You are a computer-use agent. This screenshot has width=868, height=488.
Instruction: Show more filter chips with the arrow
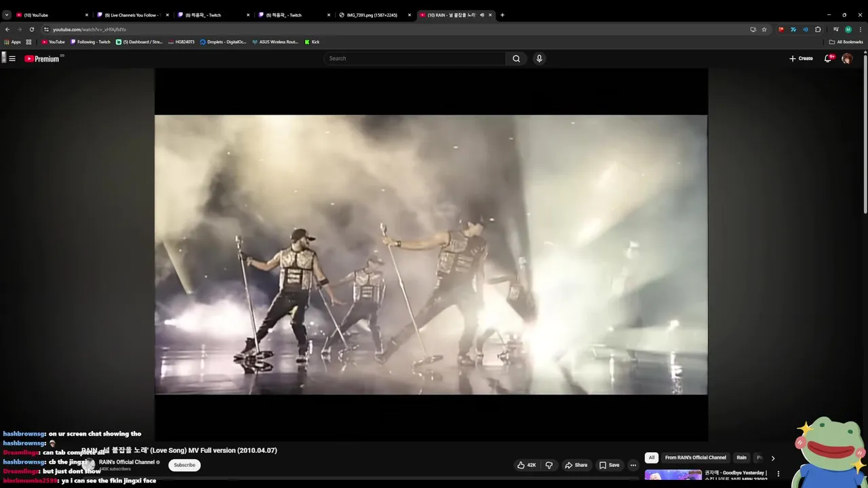click(x=773, y=458)
